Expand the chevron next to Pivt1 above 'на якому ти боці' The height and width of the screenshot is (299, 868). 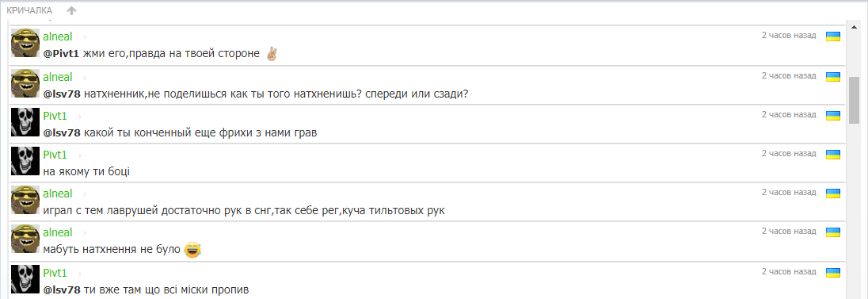[79, 155]
